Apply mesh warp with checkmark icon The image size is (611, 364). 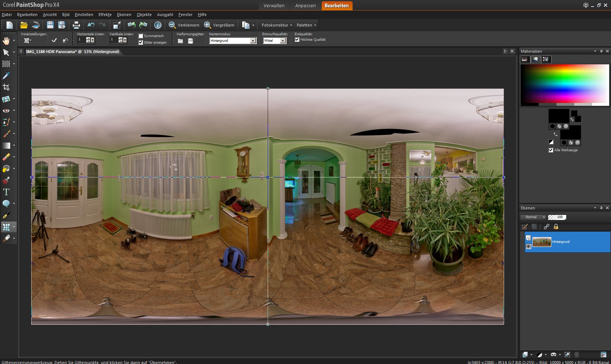point(54,40)
